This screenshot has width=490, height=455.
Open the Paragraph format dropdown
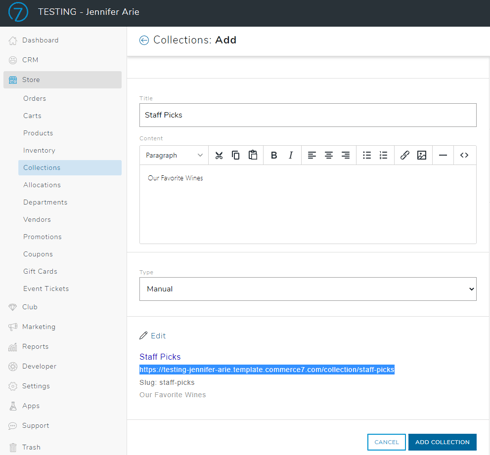pos(174,155)
